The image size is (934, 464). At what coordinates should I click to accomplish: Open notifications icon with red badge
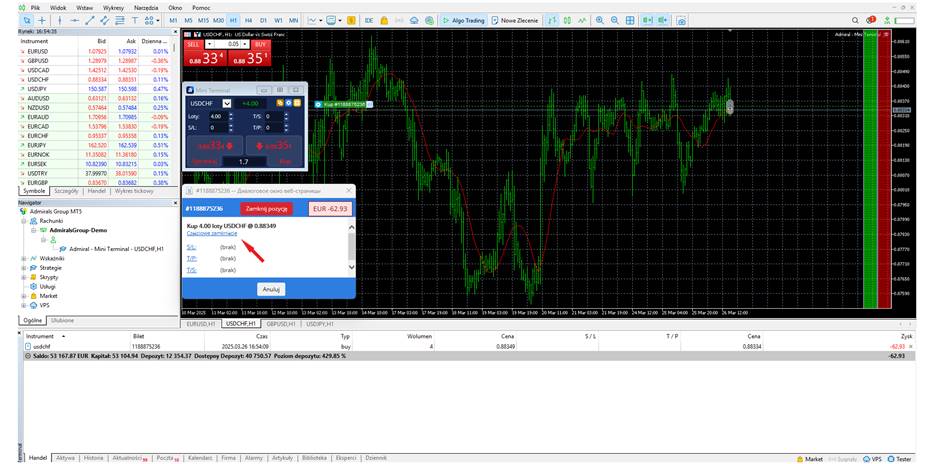pos(871,20)
